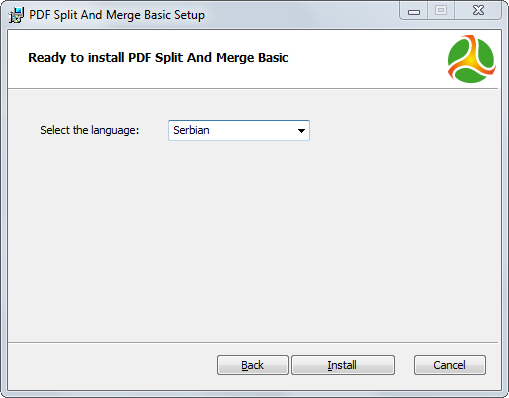Viewport: 509px width, 398px height.
Task: Click the blank panel area right of the language dropdown
Action: tap(405, 130)
